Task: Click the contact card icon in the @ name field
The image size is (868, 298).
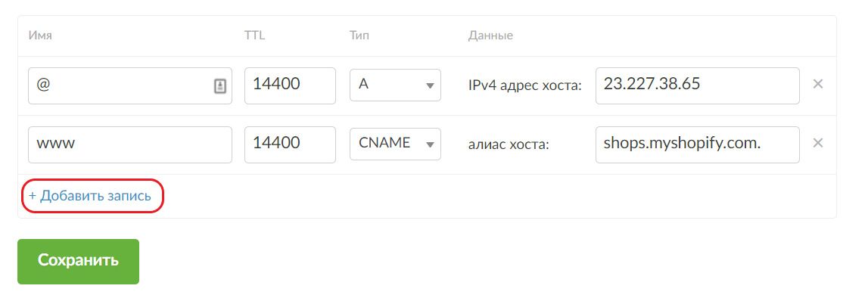Action: coord(219,85)
